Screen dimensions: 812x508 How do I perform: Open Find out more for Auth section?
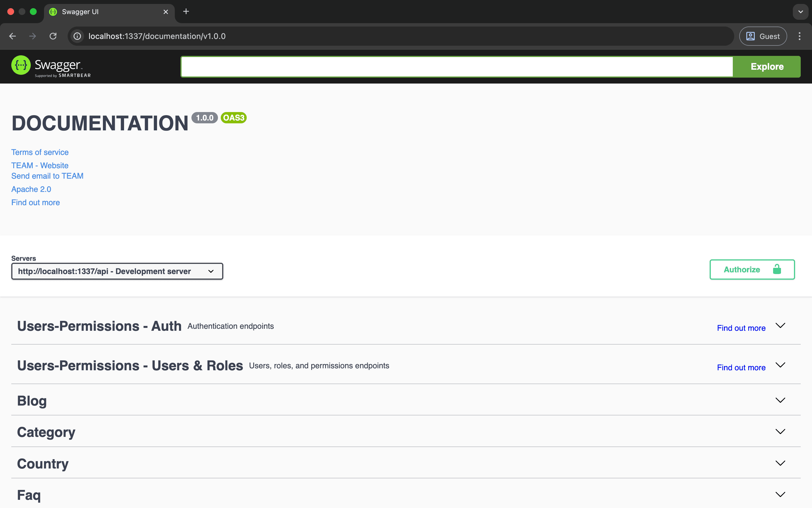tap(741, 328)
